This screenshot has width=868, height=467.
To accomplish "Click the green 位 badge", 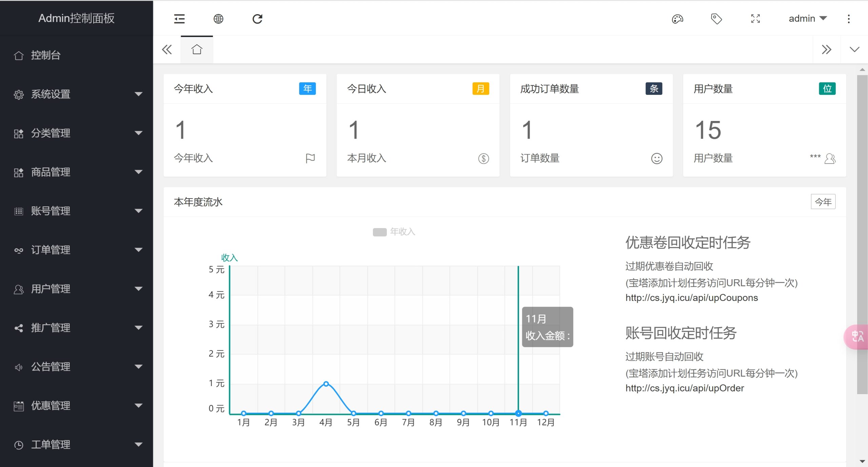I will coord(827,88).
